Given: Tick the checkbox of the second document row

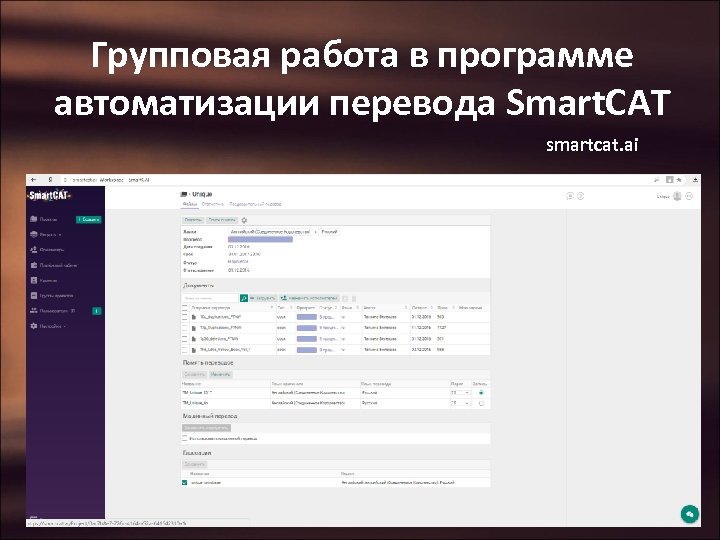Looking at the screenshot, I should [x=185, y=328].
